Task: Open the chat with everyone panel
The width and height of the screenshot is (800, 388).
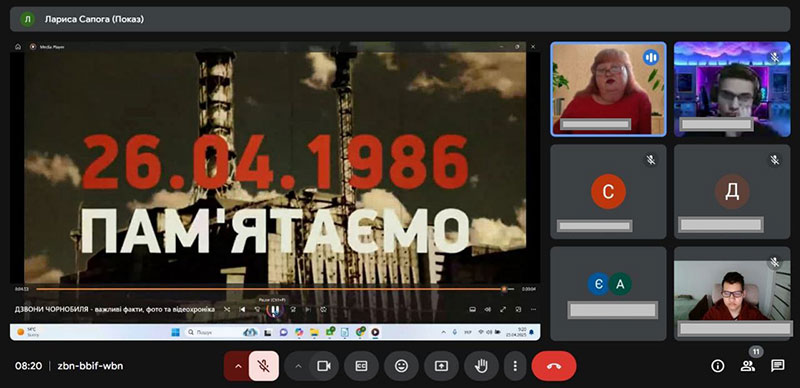Action: click(x=778, y=366)
